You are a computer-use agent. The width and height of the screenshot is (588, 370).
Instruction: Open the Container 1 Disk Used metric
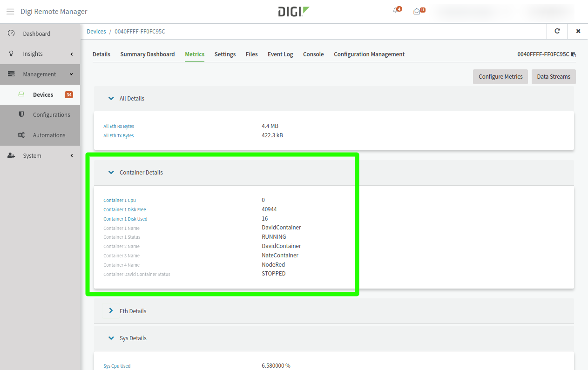click(x=125, y=219)
